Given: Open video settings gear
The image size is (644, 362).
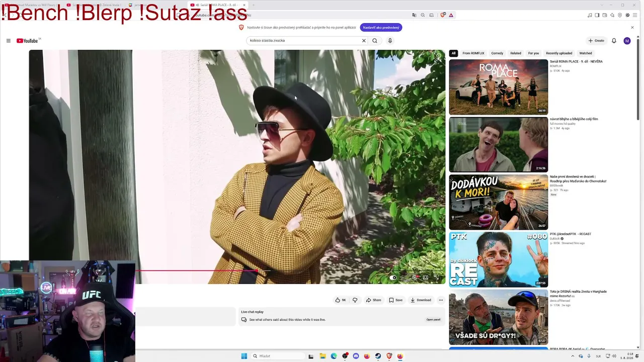Looking at the screenshot, I should coord(415,278).
